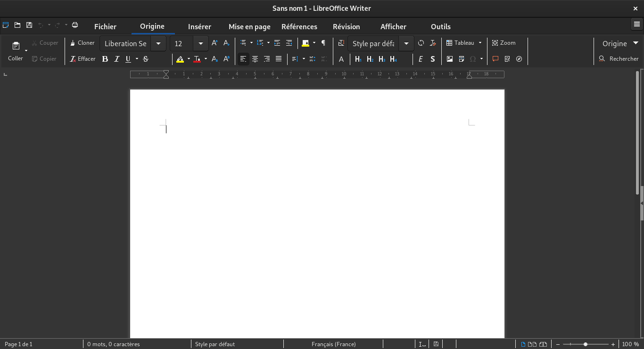Expand the line spacing dropdown arrow
This screenshot has width=644, height=349.
coord(304,59)
